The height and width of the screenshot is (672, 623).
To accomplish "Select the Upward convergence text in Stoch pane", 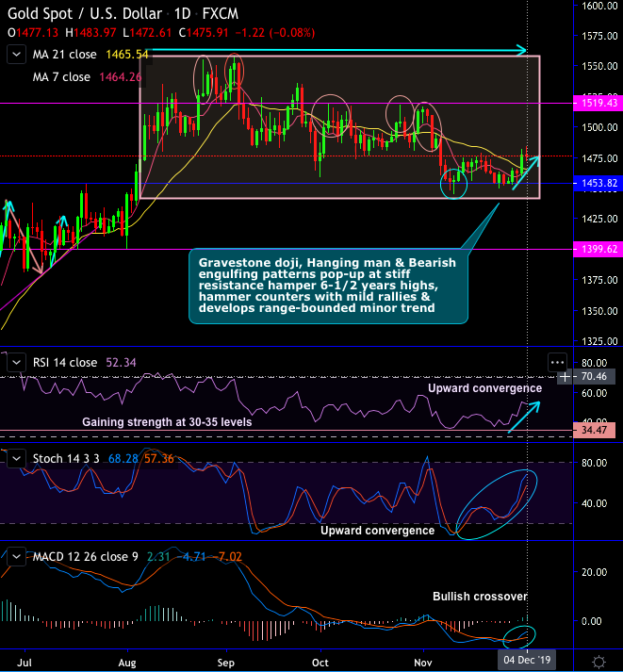I will coord(378,531).
